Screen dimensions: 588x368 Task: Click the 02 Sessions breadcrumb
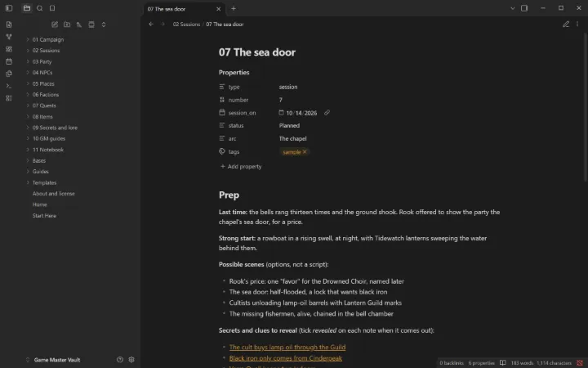(x=186, y=24)
